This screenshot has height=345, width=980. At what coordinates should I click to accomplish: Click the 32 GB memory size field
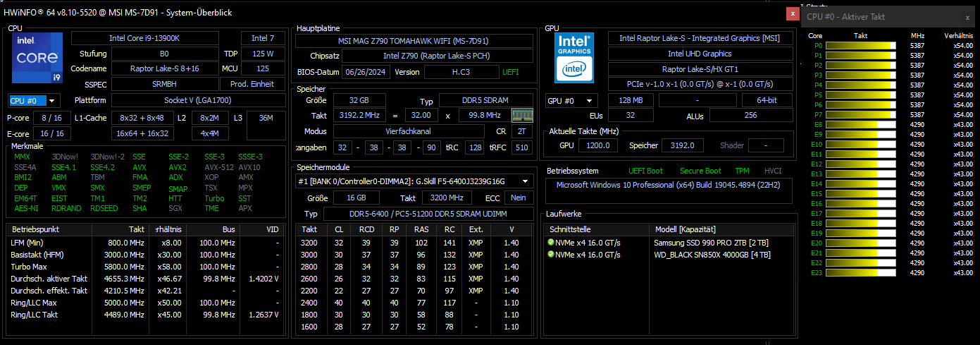point(359,100)
